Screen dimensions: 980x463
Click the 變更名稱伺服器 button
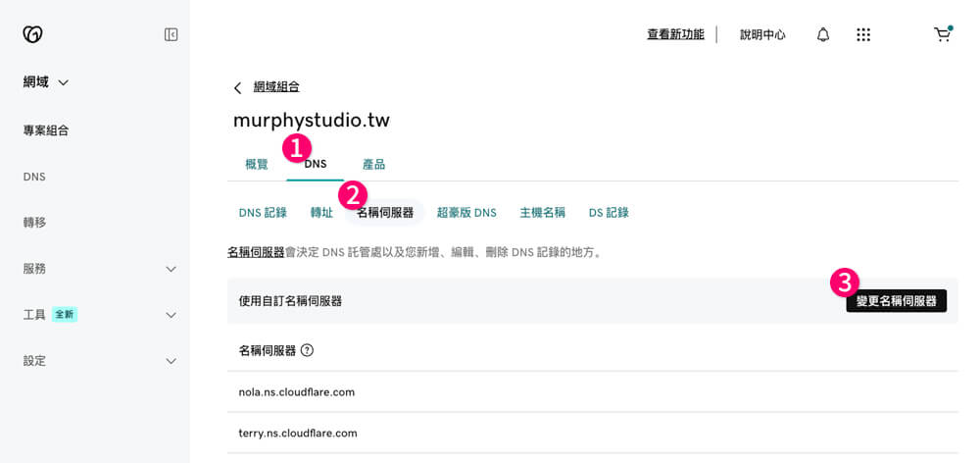(897, 301)
